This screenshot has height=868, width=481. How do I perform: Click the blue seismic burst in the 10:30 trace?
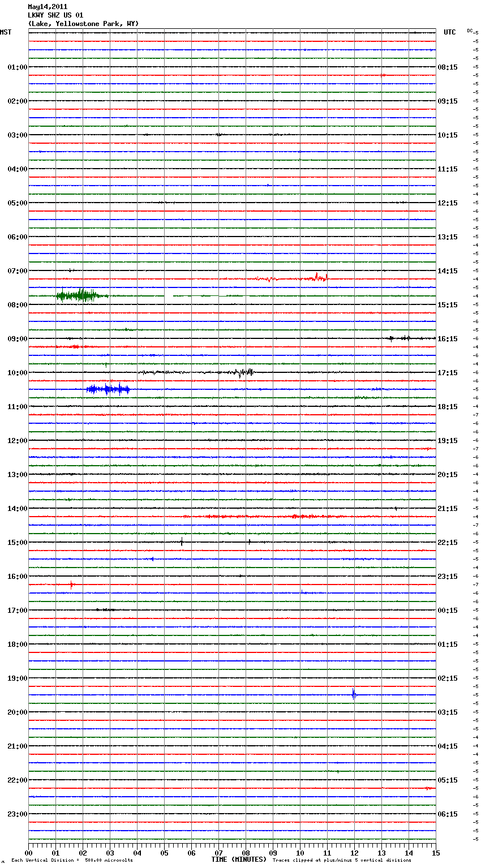pyautogui.click(x=108, y=389)
